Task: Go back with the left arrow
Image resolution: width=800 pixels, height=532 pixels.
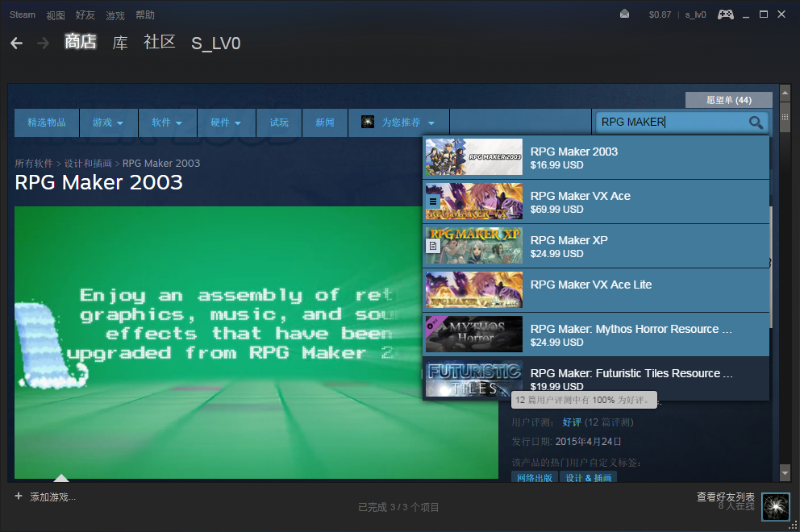Action: click(16, 44)
